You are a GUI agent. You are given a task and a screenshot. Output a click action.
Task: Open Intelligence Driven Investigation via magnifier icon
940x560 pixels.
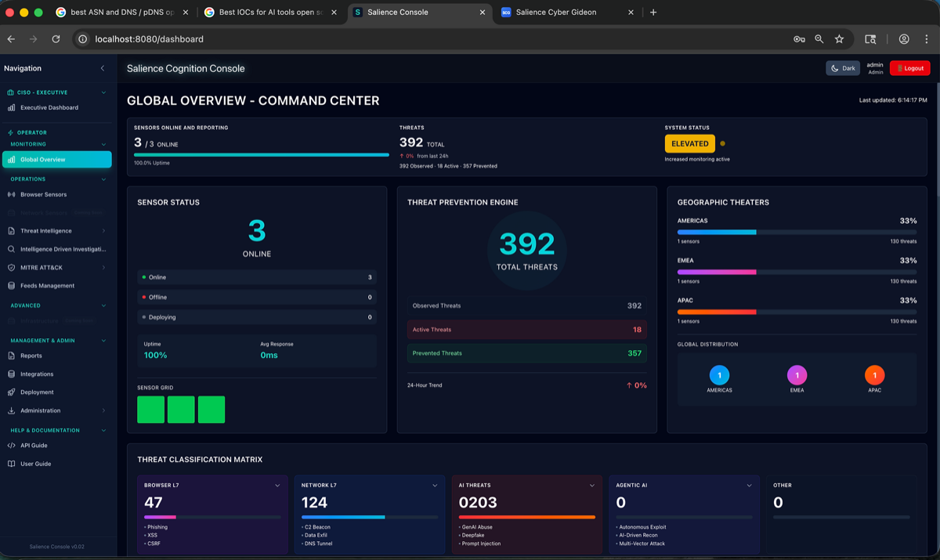click(11, 249)
